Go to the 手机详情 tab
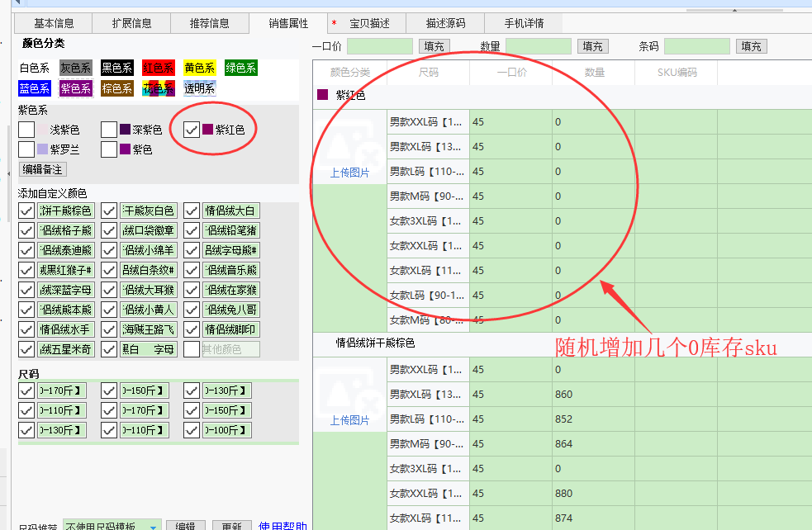This screenshot has height=530, width=812. tap(522, 23)
